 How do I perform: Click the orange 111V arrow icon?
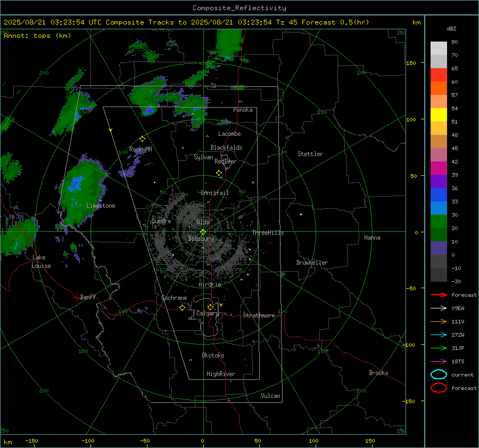coord(439,321)
